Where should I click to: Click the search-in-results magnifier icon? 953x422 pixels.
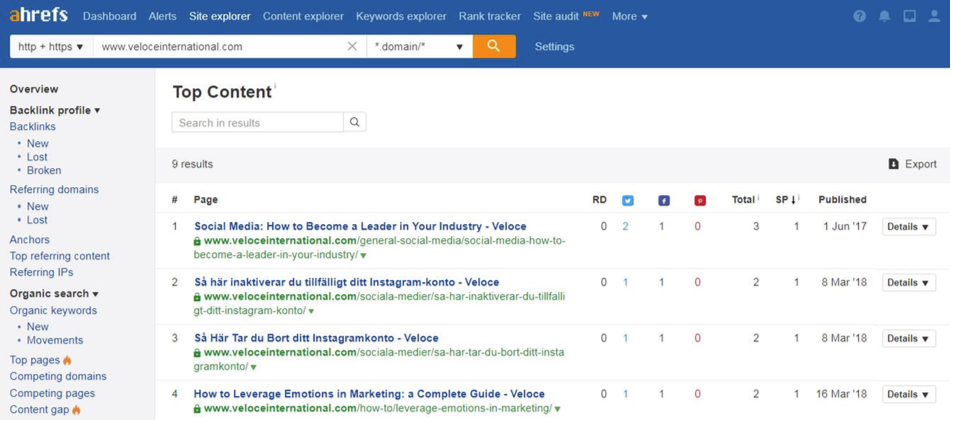[354, 122]
